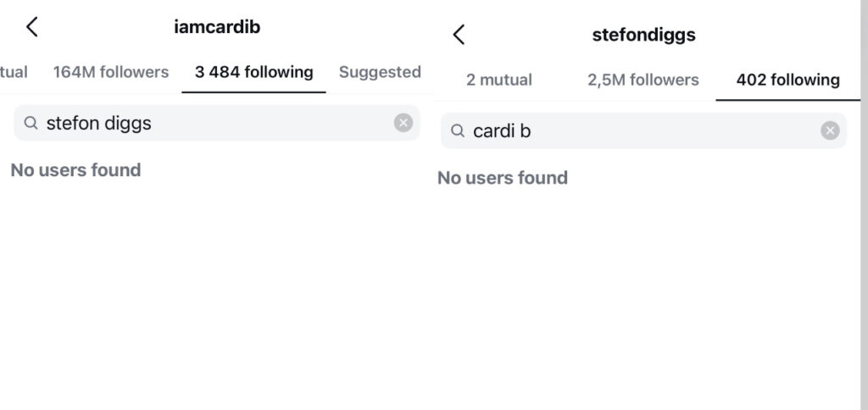Go back from the iamcardib following list

[x=32, y=27]
